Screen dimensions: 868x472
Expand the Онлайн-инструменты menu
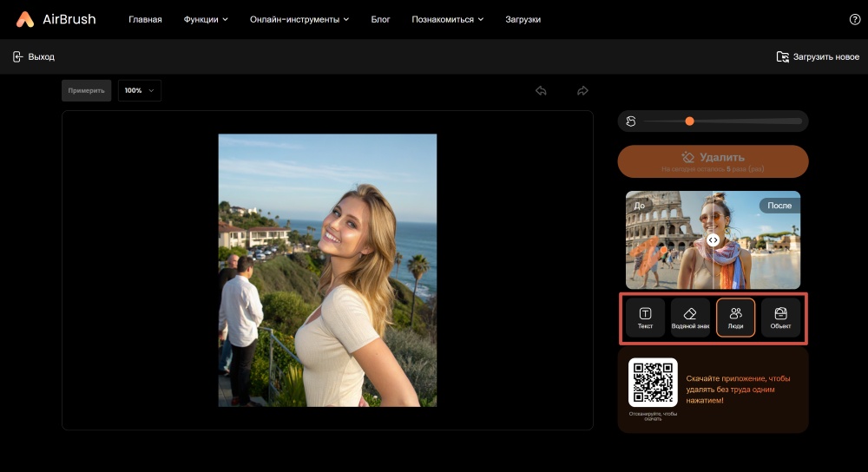click(299, 19)
